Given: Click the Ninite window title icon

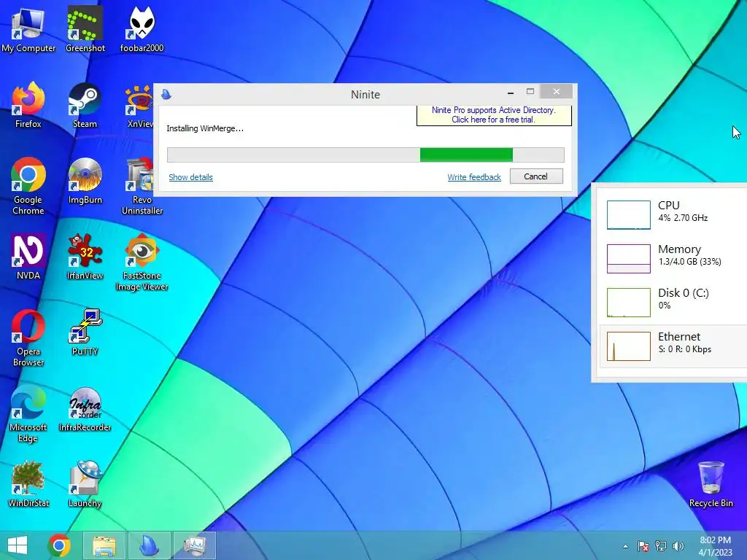Looking at the screenshot, I should (166, 94).
